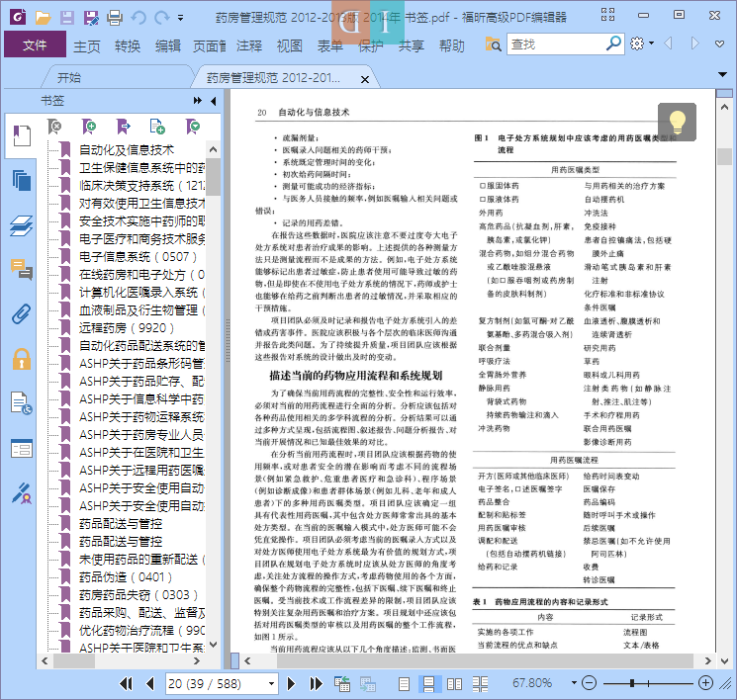Go to the first page
This screenshot has height=700, width=737.
pyautogui.click(x=126, y=683)
